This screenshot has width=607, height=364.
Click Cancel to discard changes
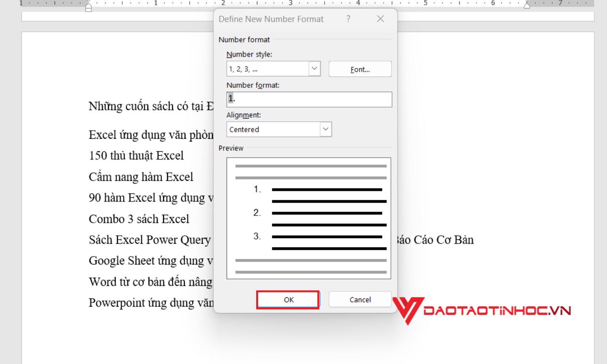[359, 299]
